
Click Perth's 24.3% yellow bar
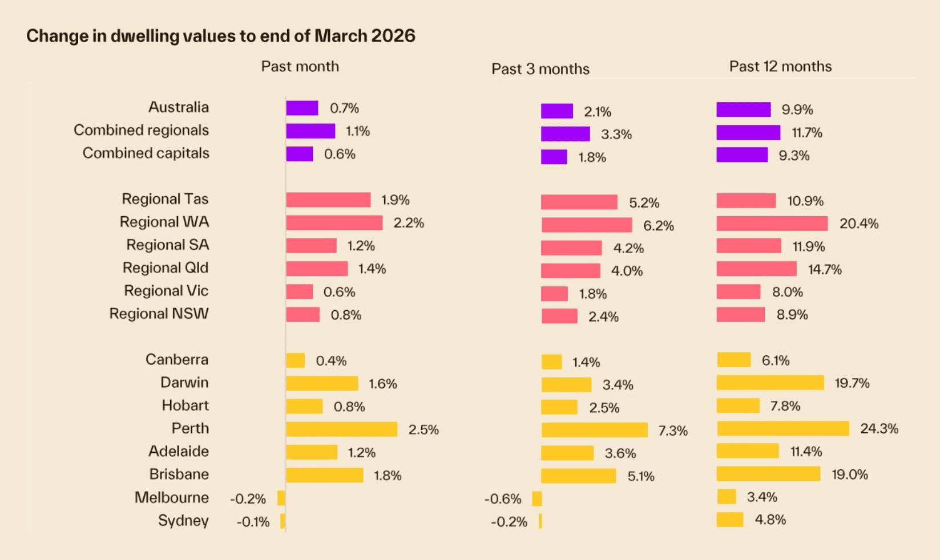[782, 428]
